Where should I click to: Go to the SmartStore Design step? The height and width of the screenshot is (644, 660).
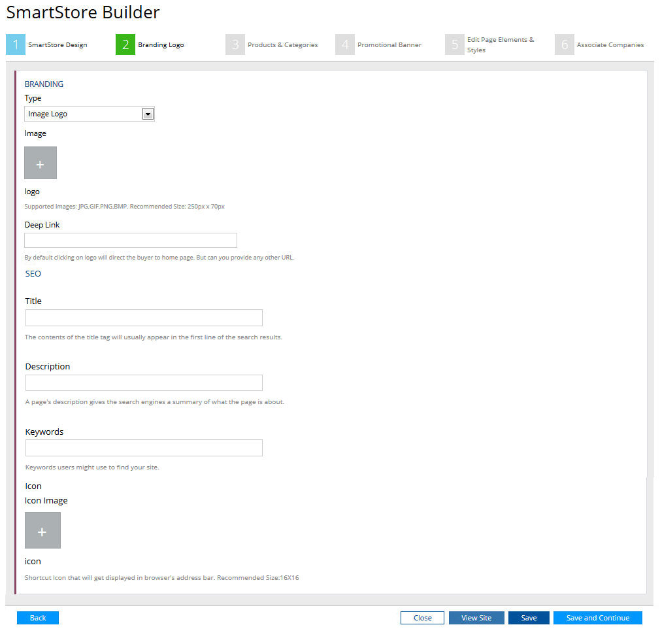(58, 45)
